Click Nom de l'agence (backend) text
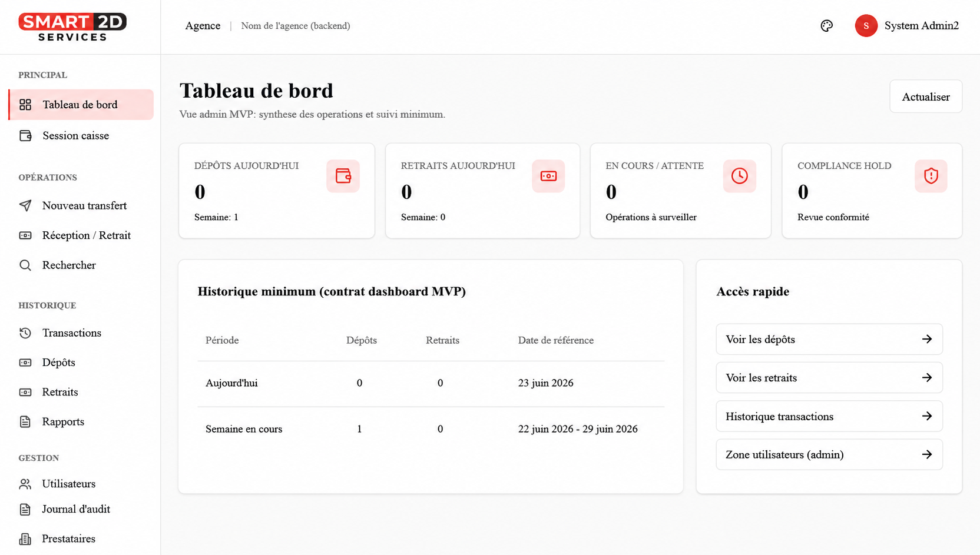 [x=296, y=26]
